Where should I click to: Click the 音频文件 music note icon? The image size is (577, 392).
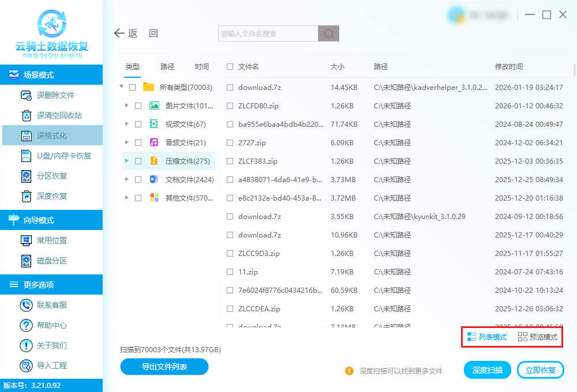(x=154, y=142)
